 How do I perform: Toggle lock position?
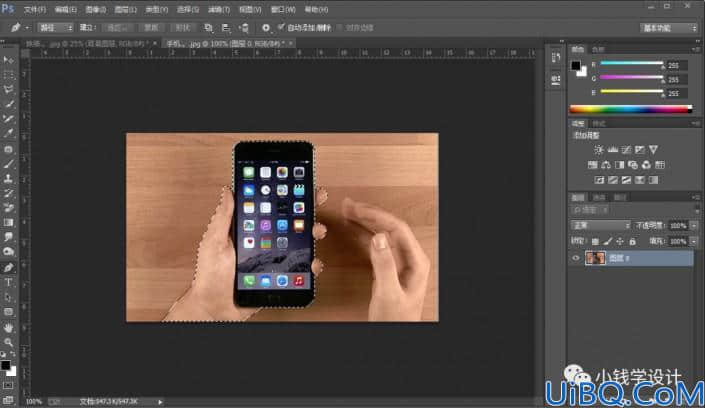(x=620, y=242)
